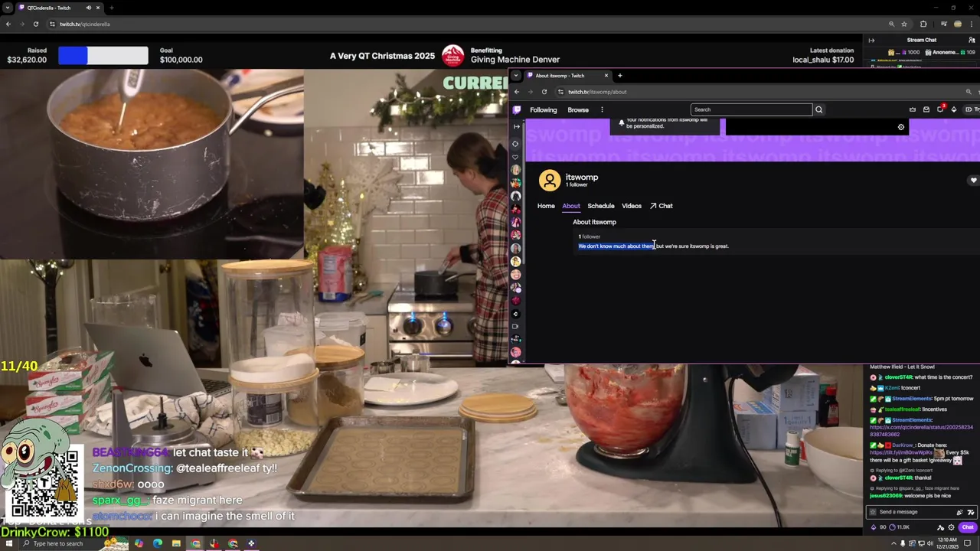Open the Schedule tab on itswomp channel
The width and height of the screenshot is (980, 551).
tap(601, 206)
